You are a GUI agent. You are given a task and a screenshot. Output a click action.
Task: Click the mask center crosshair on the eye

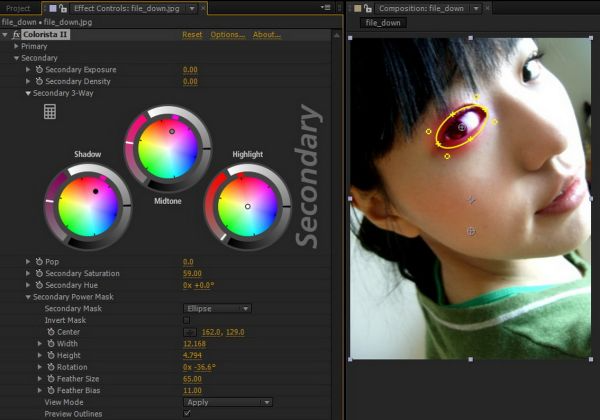point(462,127)
